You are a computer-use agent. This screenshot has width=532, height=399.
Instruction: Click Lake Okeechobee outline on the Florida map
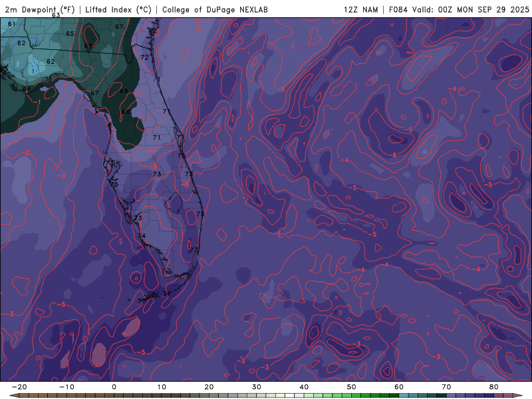pos(174,202)
